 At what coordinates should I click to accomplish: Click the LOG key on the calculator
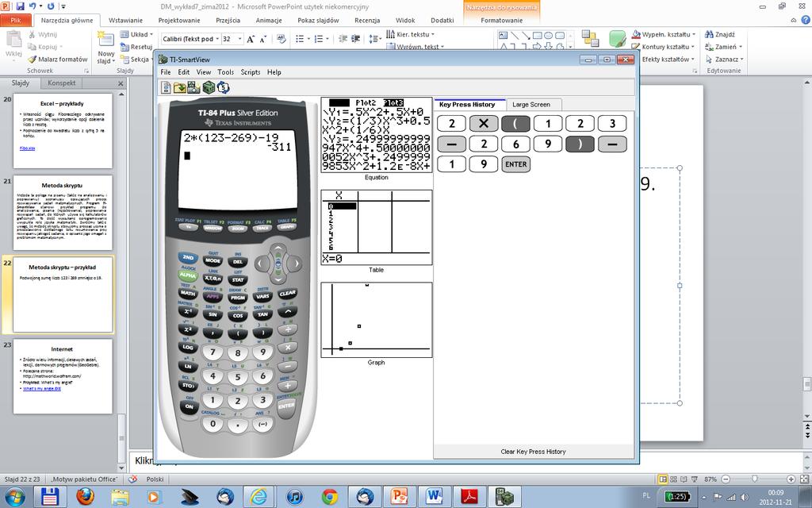(x=188, y=348)
